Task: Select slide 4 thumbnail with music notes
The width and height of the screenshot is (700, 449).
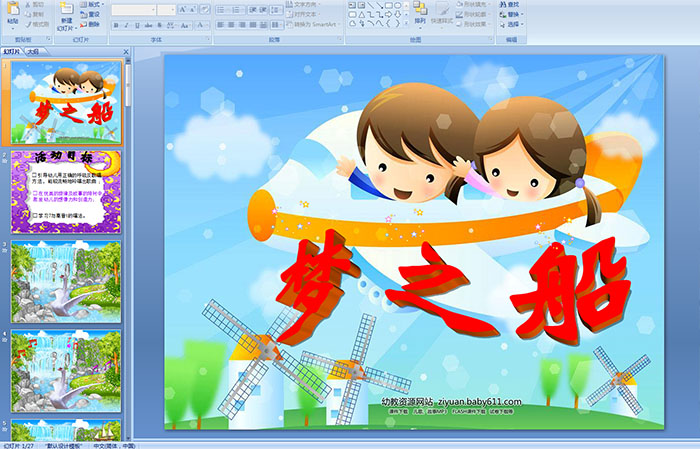Action: click(66, 371)
